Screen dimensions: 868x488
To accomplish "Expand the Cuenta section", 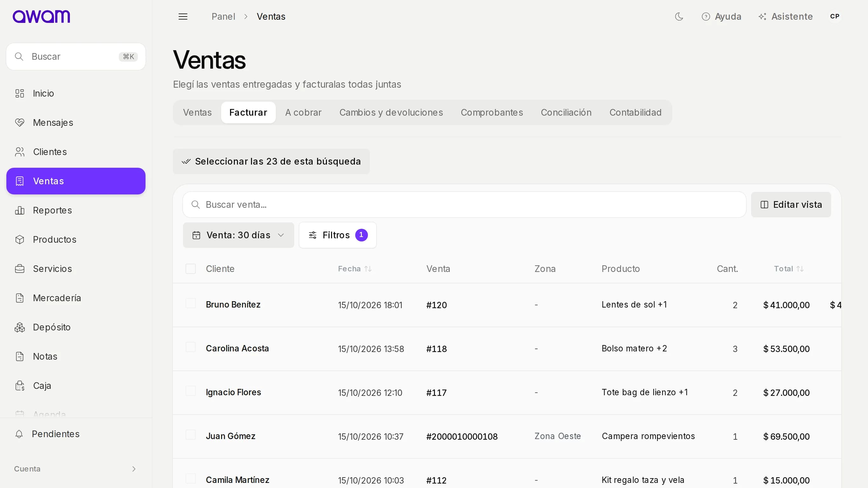I will point(76,469).
